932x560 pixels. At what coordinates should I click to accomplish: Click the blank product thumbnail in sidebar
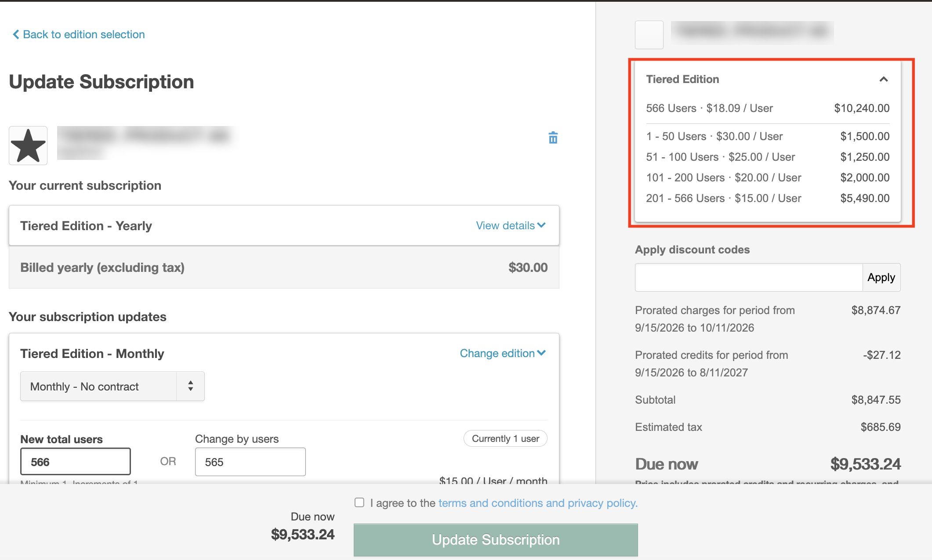649,35
